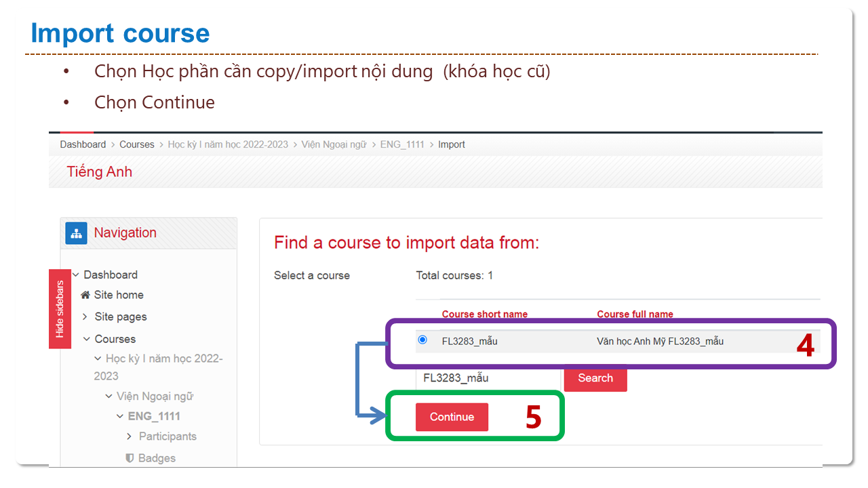Click the Badges navigation link
Image resolution: width=868 pixels, height=488 pixels.
point(157,458)
